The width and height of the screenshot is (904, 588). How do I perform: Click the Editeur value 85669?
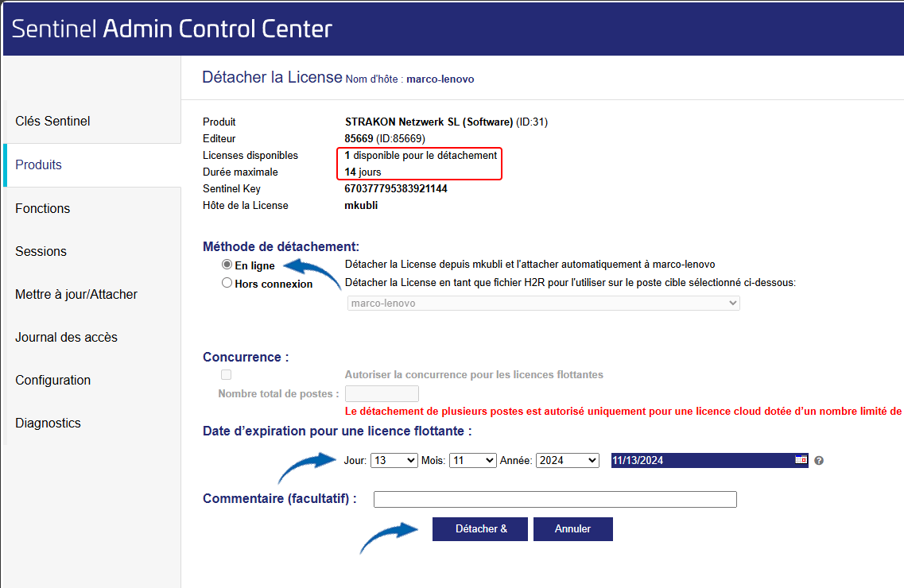click(x=359, y=138)
